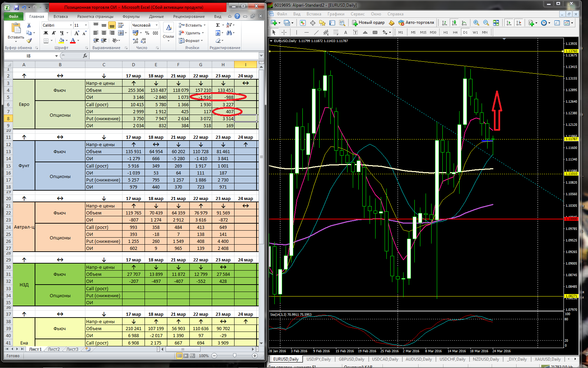
Task: Toggle the Авто-торговля button
Action: point(416,23)
